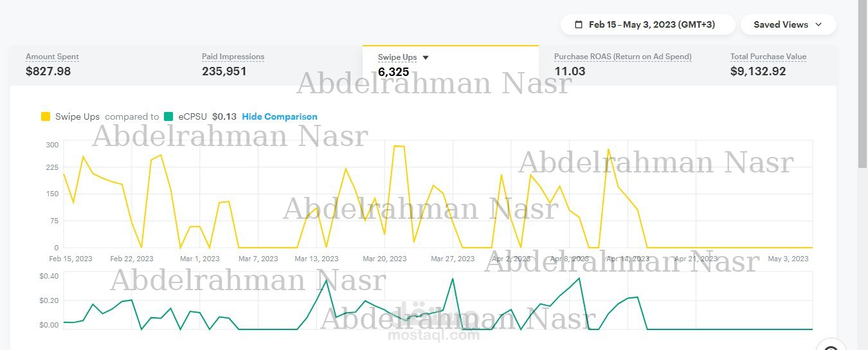
Task: Select the Paid Impressions metric tab
Action: click(x=275, y=65)
